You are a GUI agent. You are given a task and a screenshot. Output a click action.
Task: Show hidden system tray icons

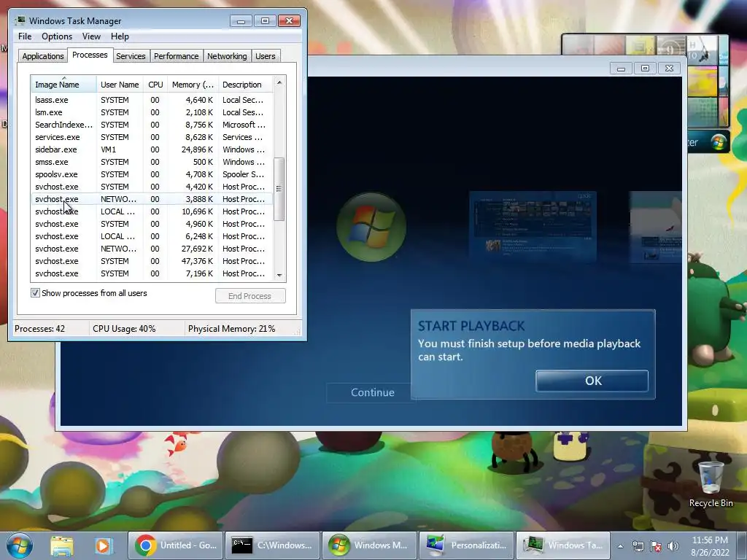pos(620,547)
